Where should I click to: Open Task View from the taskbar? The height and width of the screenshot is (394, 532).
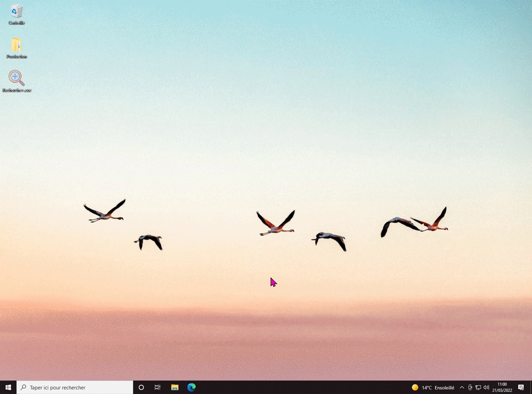coord(157,387)
